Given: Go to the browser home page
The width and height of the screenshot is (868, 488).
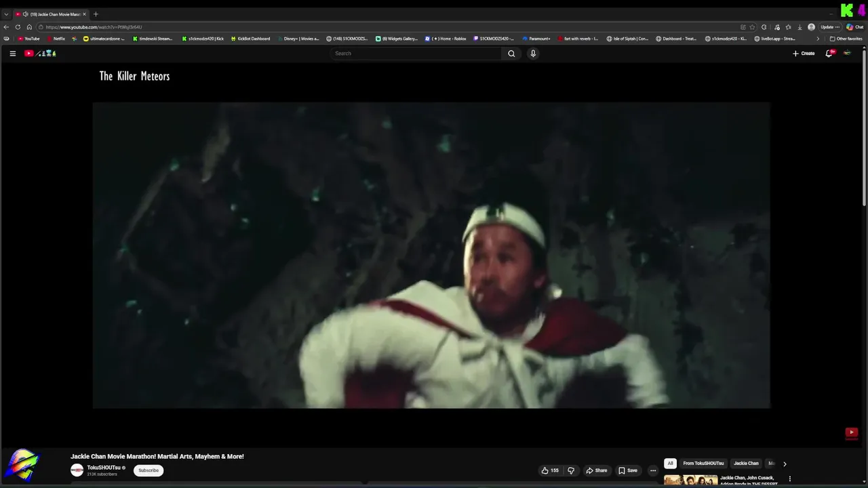Looking at the screenshot, I should pos(29,27).
